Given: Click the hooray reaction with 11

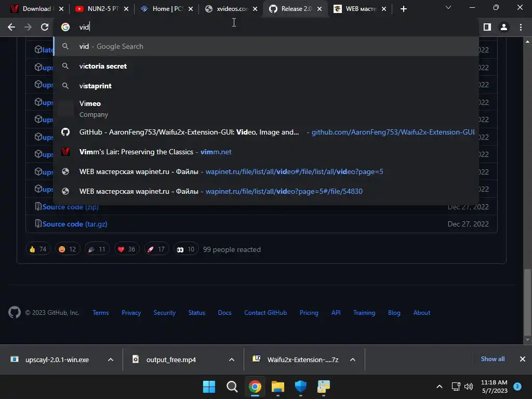Looking at the screenshot, I should (97, 249).
